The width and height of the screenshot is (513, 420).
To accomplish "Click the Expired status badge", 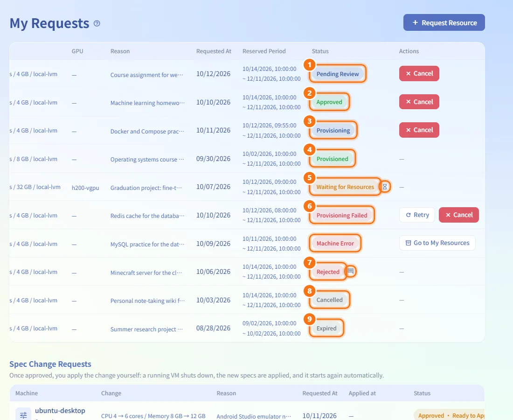I will tap(326, 329).
